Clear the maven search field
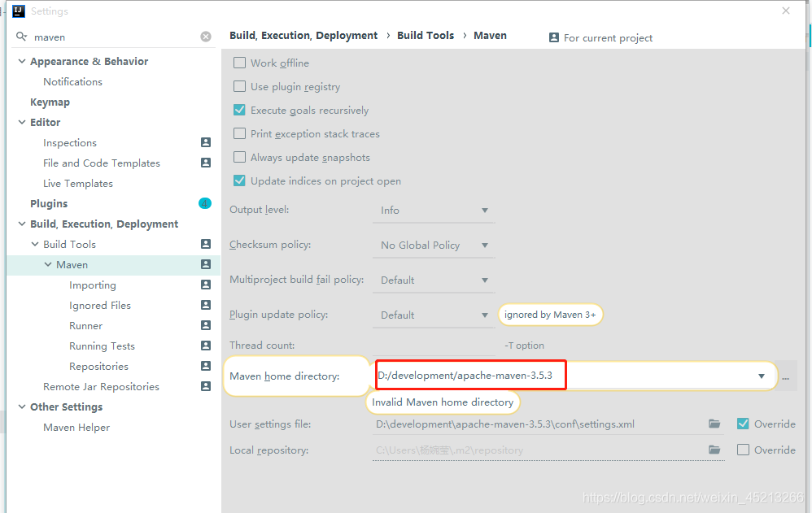 click(206, 37)
